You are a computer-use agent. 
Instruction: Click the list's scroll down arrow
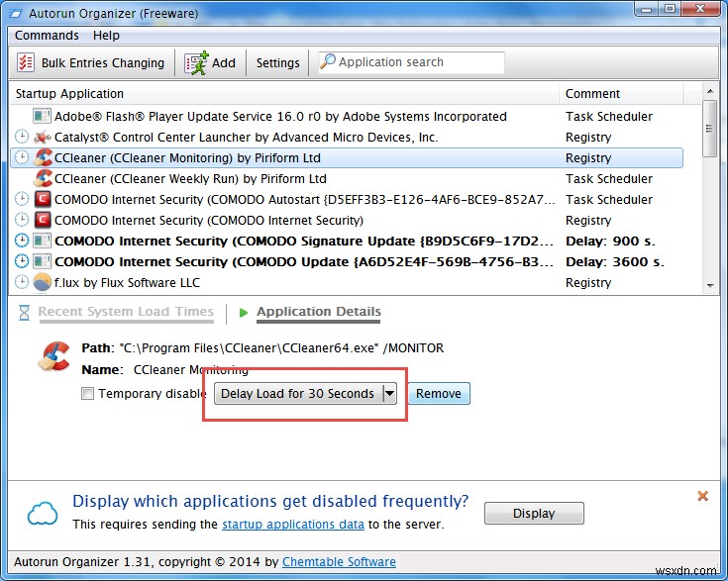point(710,285)
